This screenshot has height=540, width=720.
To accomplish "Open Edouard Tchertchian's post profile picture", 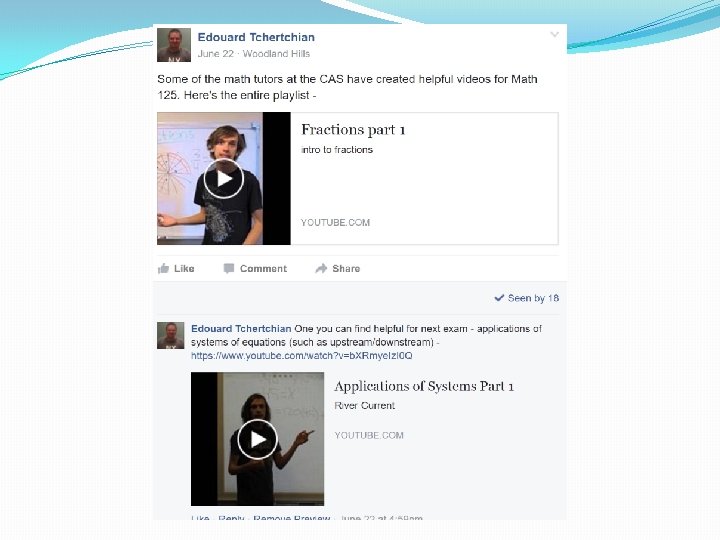I will (174, 45).
